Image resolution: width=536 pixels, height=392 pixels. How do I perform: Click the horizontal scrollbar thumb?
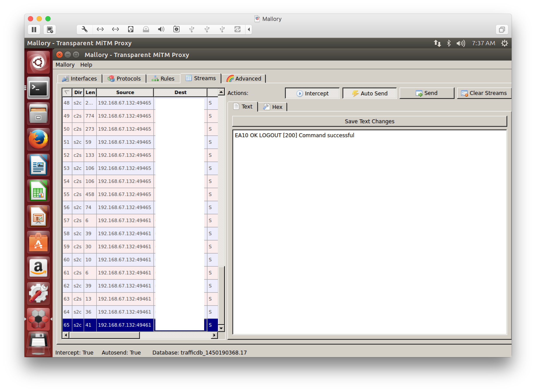coord(104,335)
